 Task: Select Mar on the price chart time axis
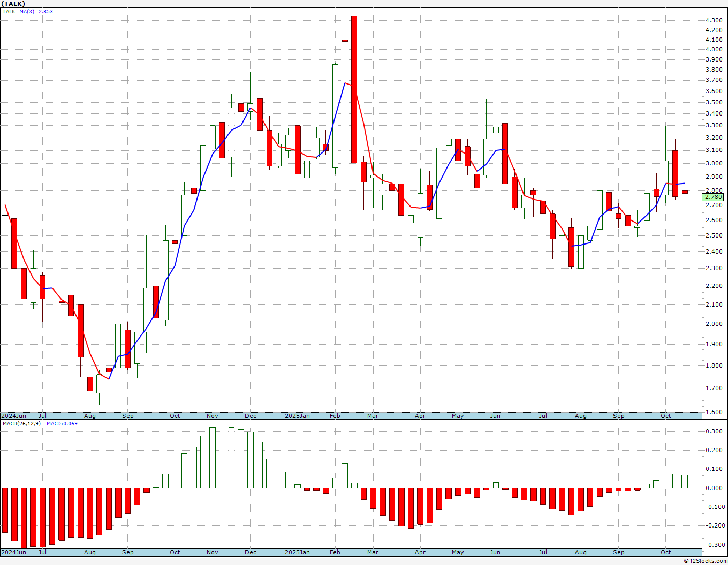click(x=373, y=416)
